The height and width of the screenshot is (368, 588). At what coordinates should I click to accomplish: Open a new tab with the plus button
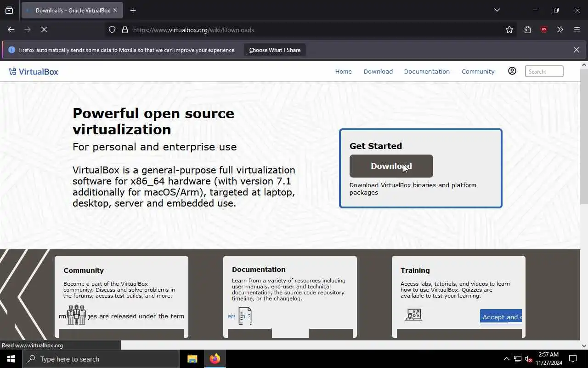click(x=133, y=10)
